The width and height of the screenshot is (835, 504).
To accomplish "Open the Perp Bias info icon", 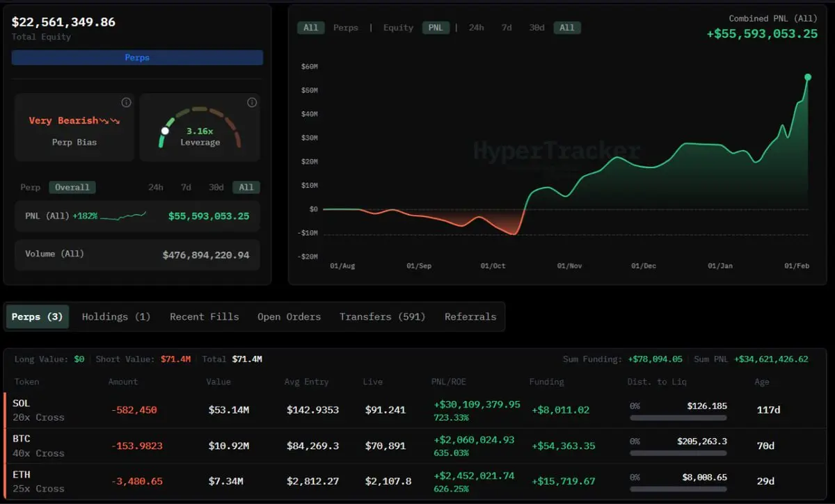I will [x=126, y=102].
